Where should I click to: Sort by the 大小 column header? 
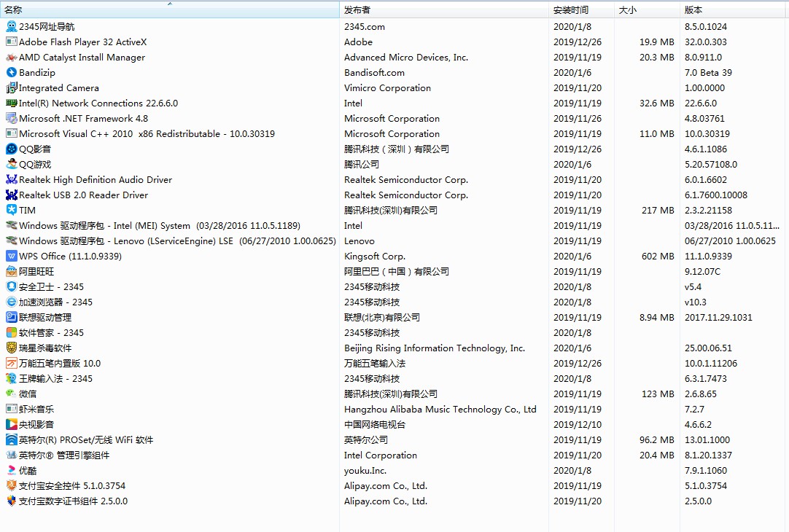[x=647, y=10]
